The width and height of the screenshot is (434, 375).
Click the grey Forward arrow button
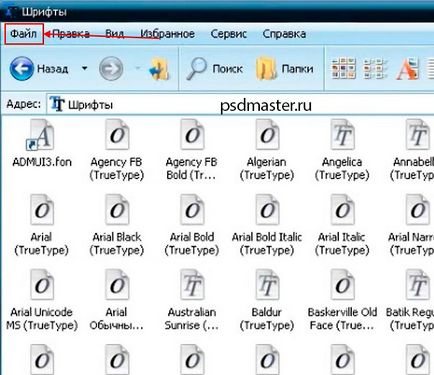pos(111,69)
